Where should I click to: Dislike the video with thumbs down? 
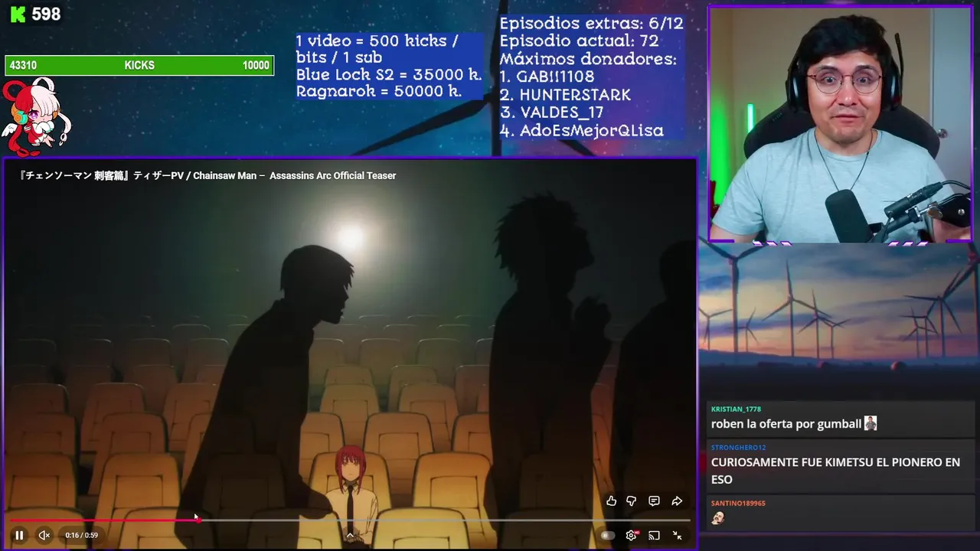pos(632,501)
